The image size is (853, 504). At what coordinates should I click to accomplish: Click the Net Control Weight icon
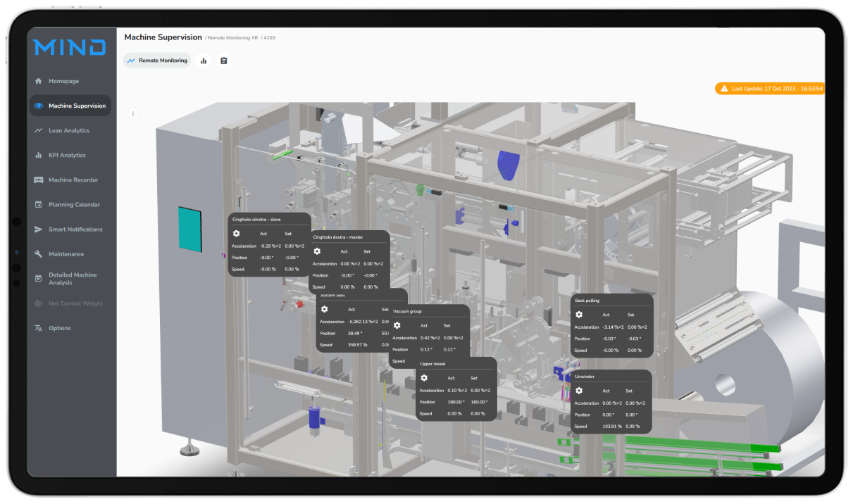[x=39, y=303]
